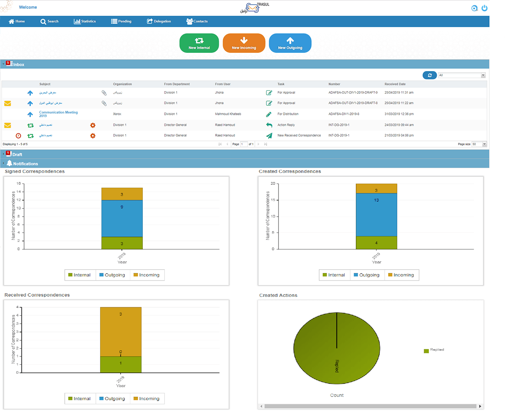Toggle Internal legend in Signed Correspondences chart
Screen dimensions: 505x420
[x=80, y=275]
